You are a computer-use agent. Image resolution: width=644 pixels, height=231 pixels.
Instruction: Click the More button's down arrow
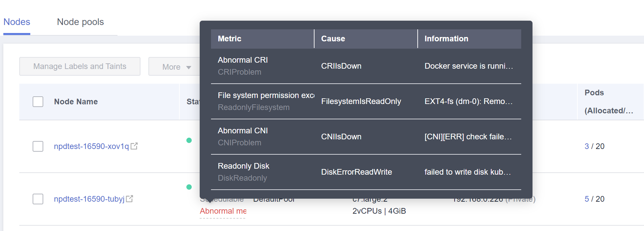click(189, 67)
